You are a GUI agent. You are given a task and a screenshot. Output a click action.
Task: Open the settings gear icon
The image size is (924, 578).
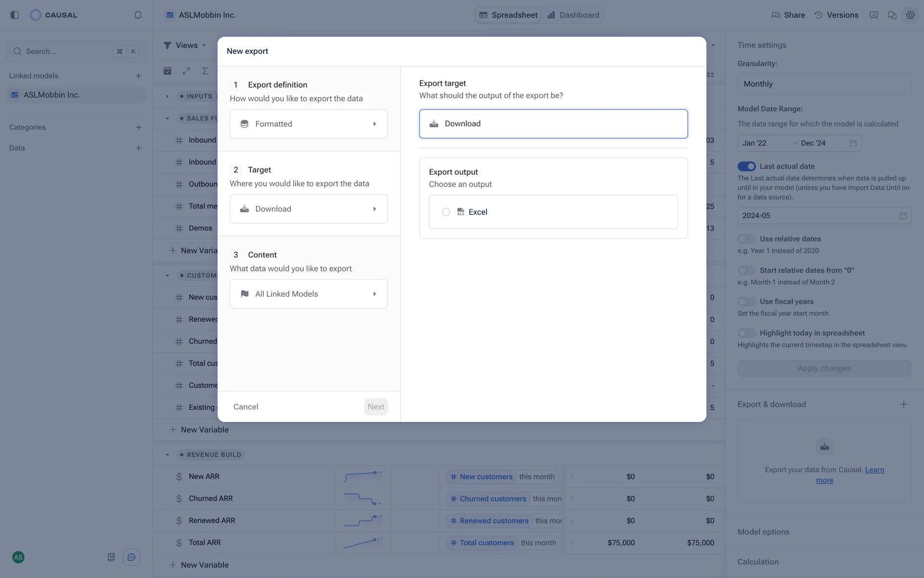pyautogui.click(x=910, y=15)
